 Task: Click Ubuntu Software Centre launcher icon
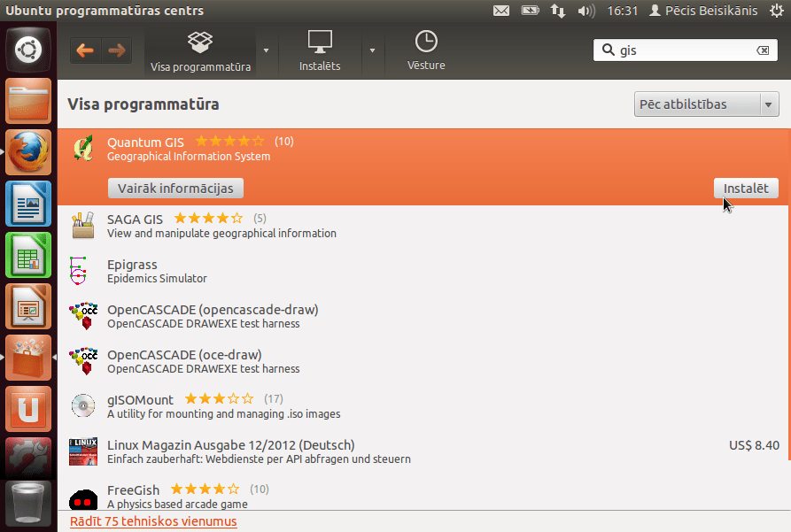tap(28, 358)
